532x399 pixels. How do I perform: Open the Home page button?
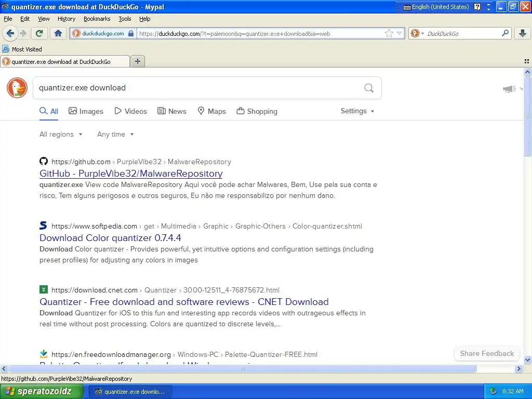coord(58,33)
